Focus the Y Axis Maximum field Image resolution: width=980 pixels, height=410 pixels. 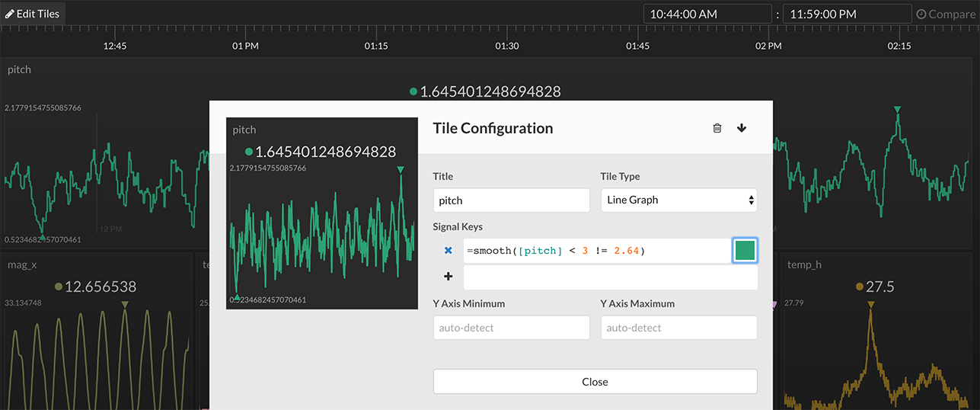[678, 328]
